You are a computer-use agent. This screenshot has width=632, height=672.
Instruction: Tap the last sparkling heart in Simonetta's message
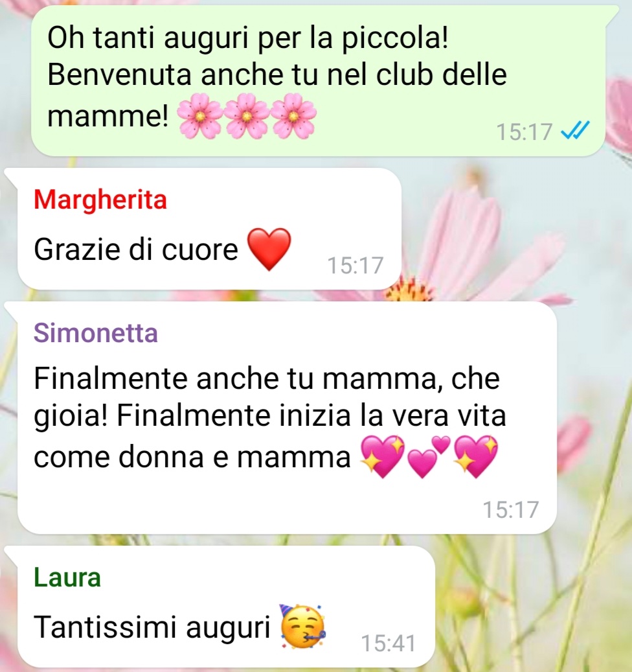coord(476,456)
